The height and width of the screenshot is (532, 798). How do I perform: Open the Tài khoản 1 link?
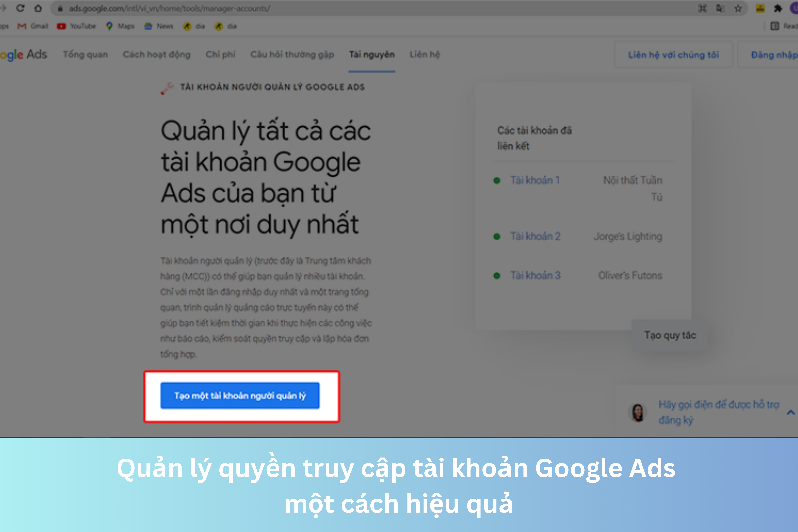coord(535,180)
